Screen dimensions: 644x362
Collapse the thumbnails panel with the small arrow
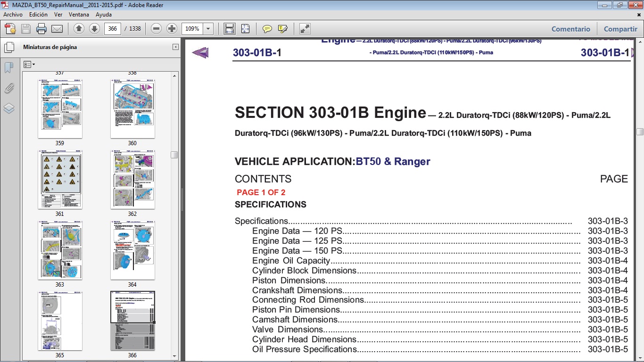point(175,47)
